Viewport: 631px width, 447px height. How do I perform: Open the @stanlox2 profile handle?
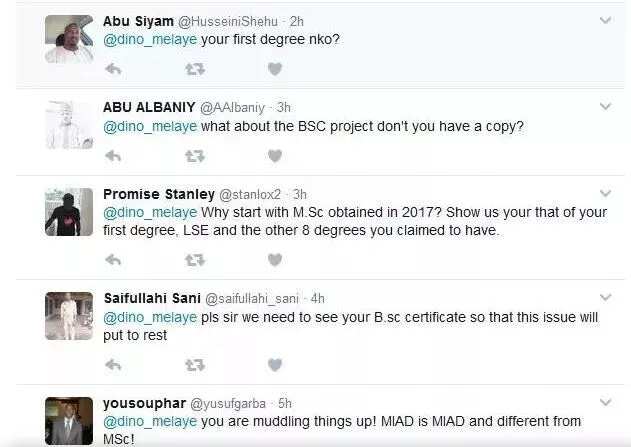point(250,194)
